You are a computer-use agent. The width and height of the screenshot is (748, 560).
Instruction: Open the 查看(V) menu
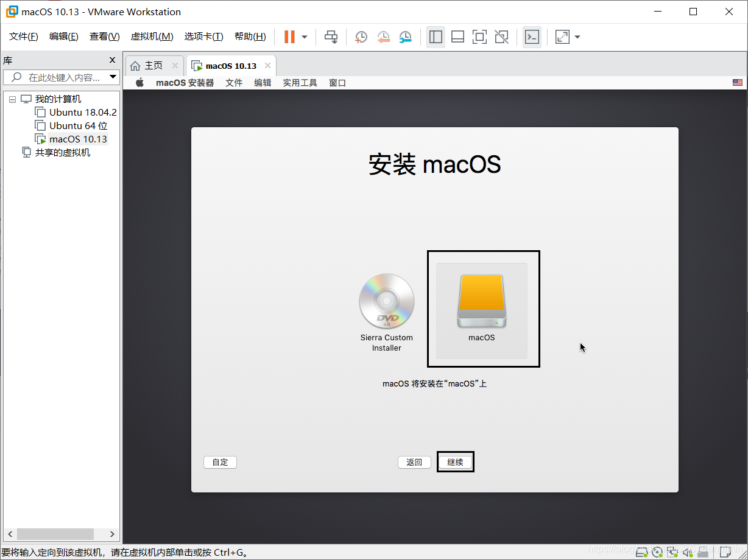105,37
